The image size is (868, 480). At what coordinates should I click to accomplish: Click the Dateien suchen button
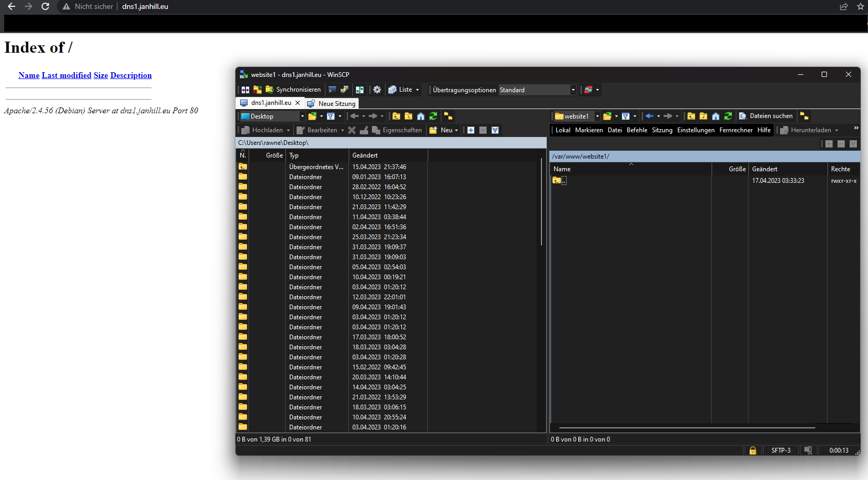766,116
